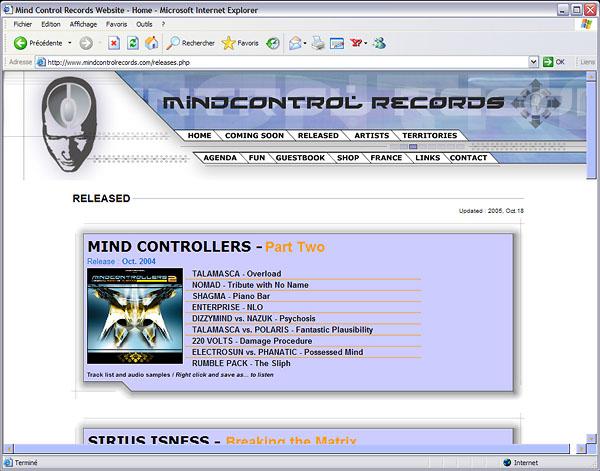This screenshot has width=600, height=471.
Task: Open Favoris star button
Action: 228,43
